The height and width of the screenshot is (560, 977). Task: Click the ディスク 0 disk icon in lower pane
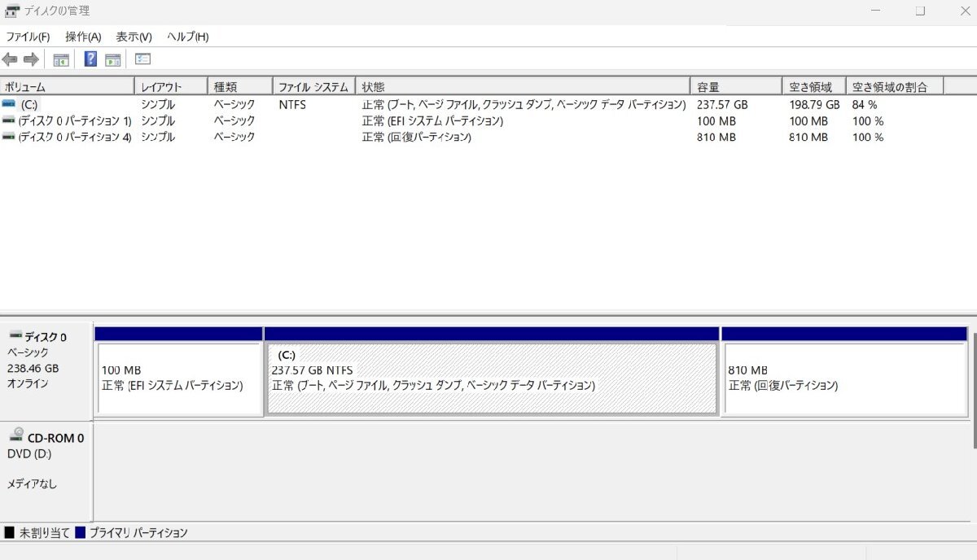coord(15,335)
